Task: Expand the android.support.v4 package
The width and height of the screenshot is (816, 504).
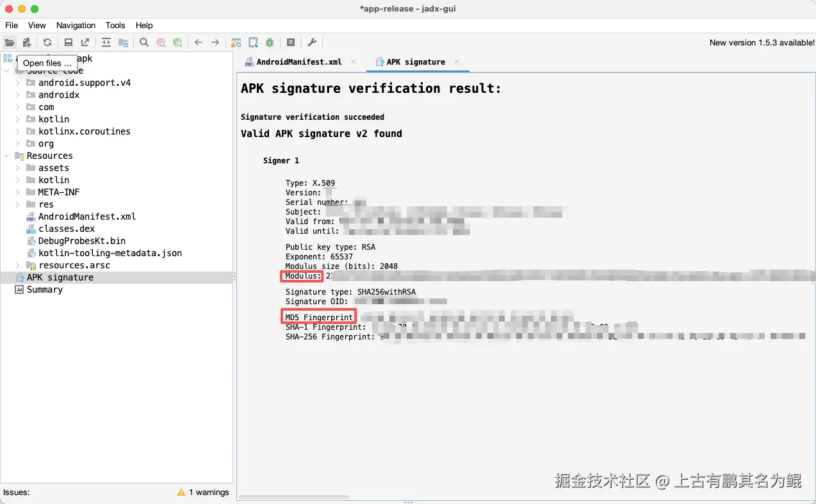Action: click(x=18, y=83)
